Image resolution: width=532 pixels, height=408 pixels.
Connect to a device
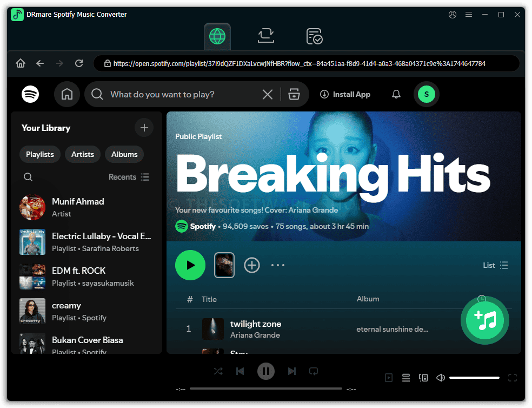point(423,377)
